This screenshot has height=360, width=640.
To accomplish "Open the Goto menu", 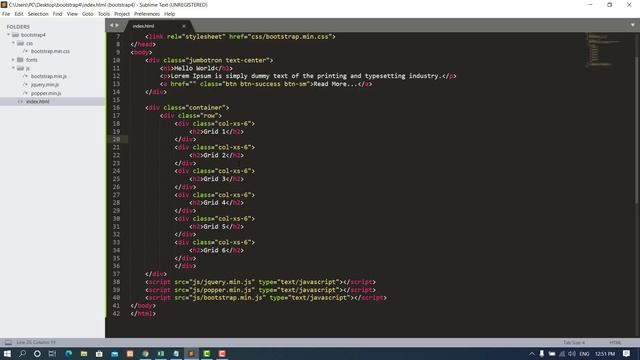I will [87, 14].
